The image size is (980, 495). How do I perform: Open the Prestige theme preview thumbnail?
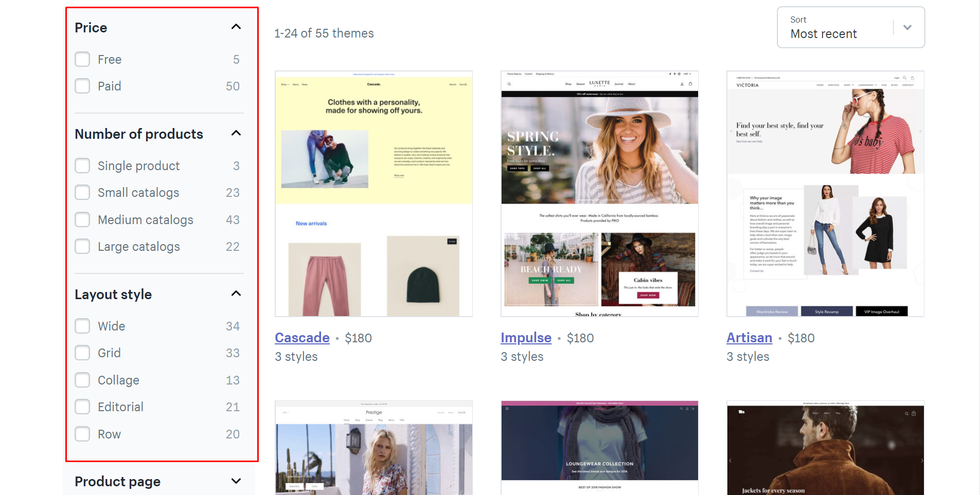(373, 448)
